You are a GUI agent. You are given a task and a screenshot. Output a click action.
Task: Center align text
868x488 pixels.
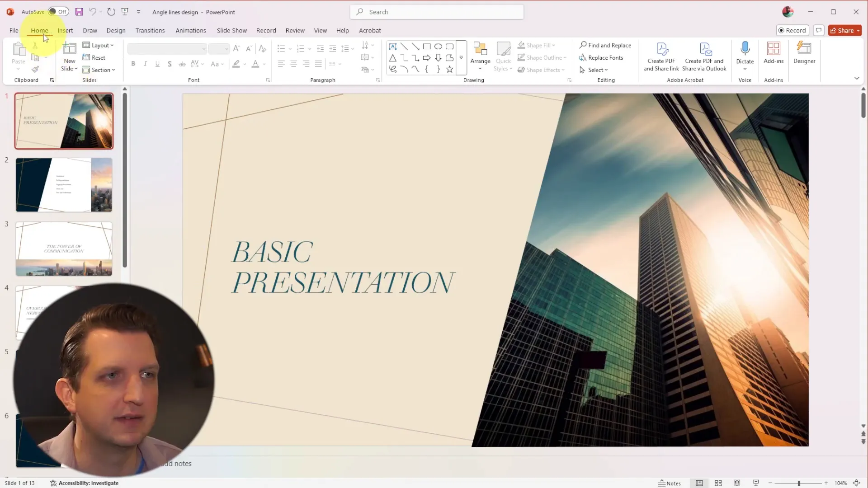pyautogui.click(x=293, y=64)
